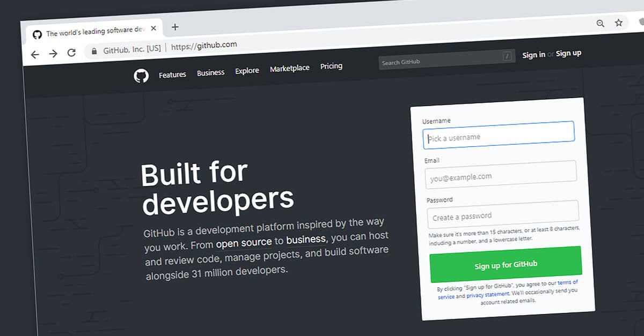This screenshot has width=644, height=336.
Task: Open a new tab with plus button
Action: (175, 27)
